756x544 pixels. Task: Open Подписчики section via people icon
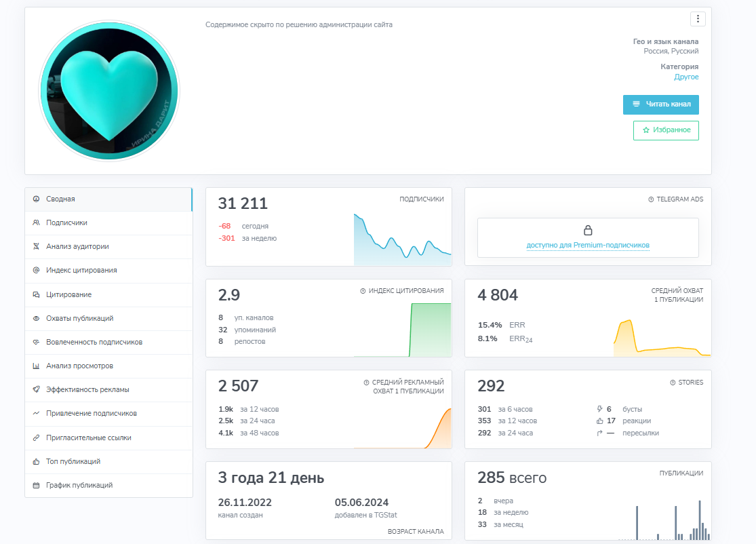(36, 223)
